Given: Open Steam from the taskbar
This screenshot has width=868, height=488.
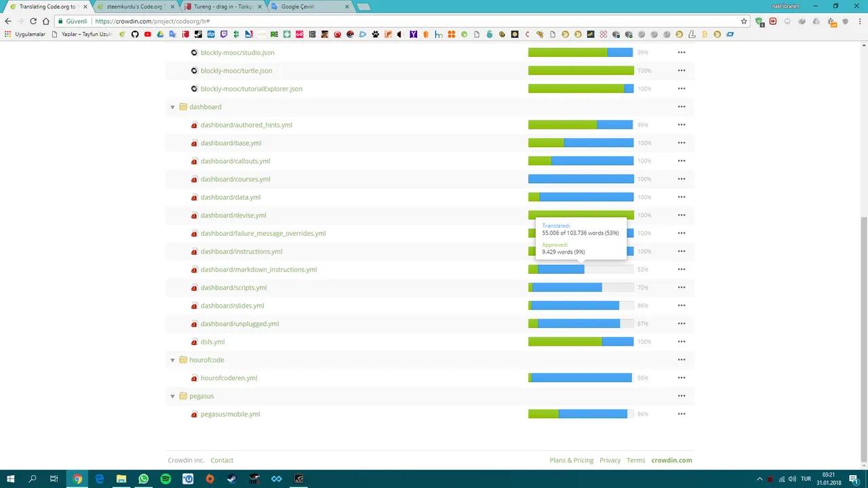Looking at the screenshot, I should point(232,479).
